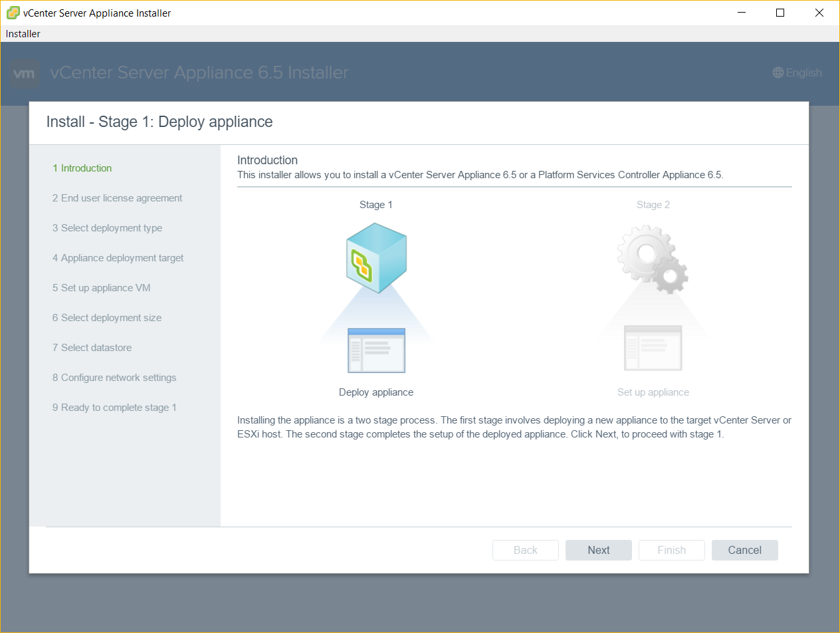Click the 'Set up appliance' caption
This screenshot has height=633, width=840.
click(x=653, y=392)
